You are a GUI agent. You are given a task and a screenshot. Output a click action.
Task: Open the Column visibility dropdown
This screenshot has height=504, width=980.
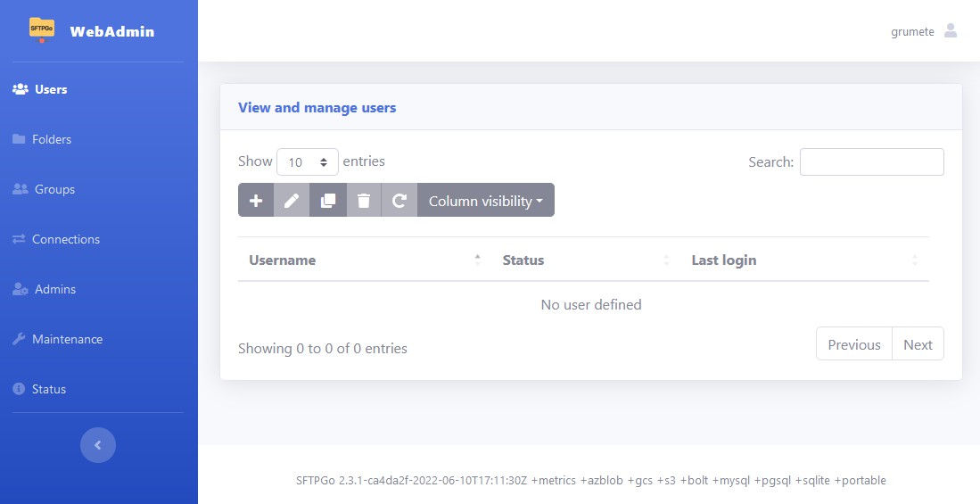pyautogui.click(x=486, y=201)
